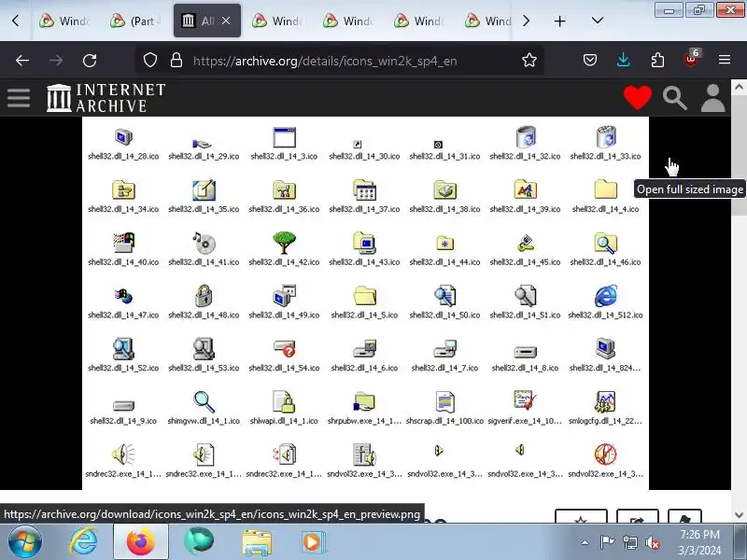747x560 pixels.
Task: Click the Firefox taskbar button
Action: coord(141,542)
